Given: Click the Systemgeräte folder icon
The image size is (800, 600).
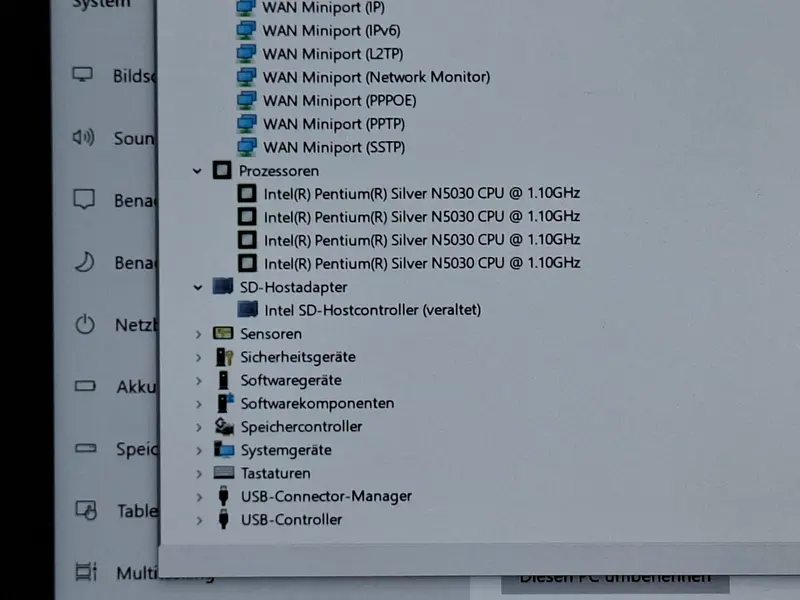Looking at the screenshot, I should pos(224,449).
